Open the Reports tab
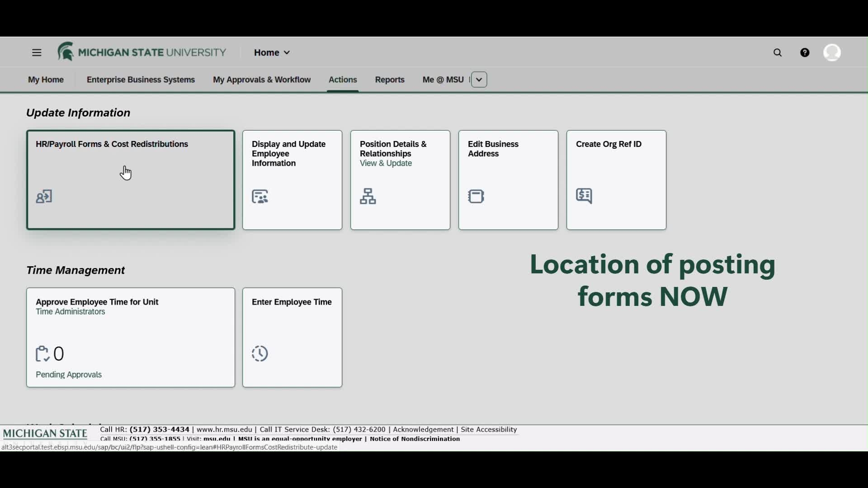Viewport: 868px width, 488px height. coord(390,80)
